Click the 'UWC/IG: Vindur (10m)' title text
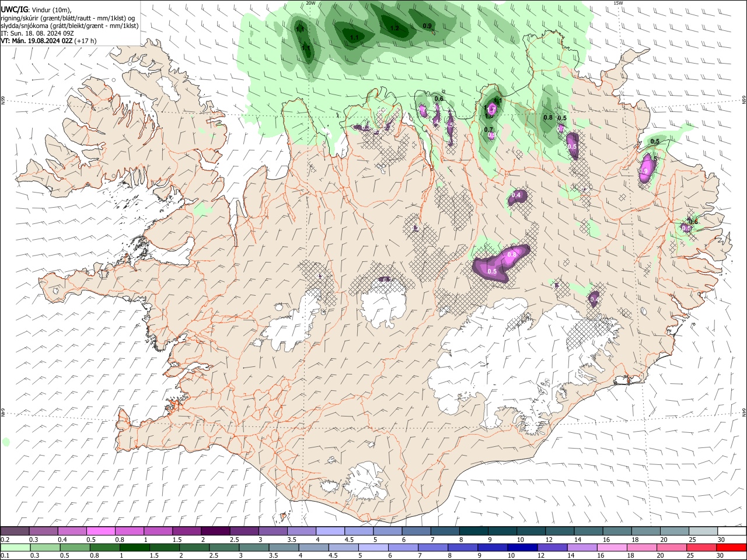This screenshot has height=560, width=747. pos(37,10)
